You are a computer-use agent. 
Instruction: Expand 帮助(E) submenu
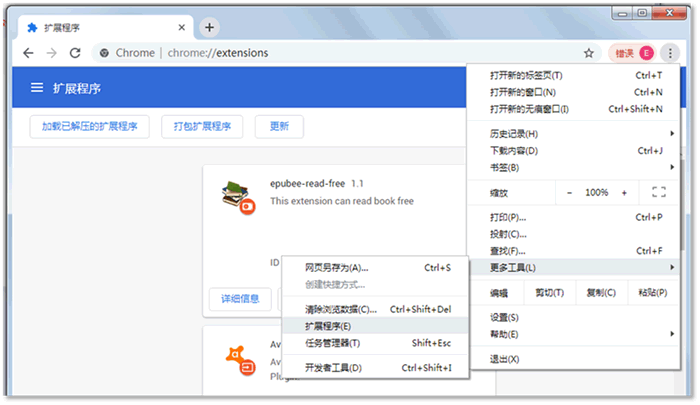574,334
